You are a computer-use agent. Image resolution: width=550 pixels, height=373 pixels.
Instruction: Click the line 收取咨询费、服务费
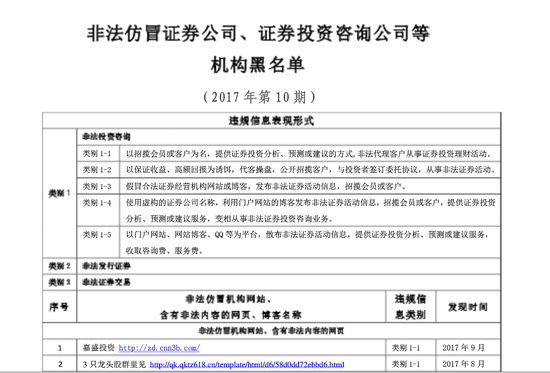point(164,251)
